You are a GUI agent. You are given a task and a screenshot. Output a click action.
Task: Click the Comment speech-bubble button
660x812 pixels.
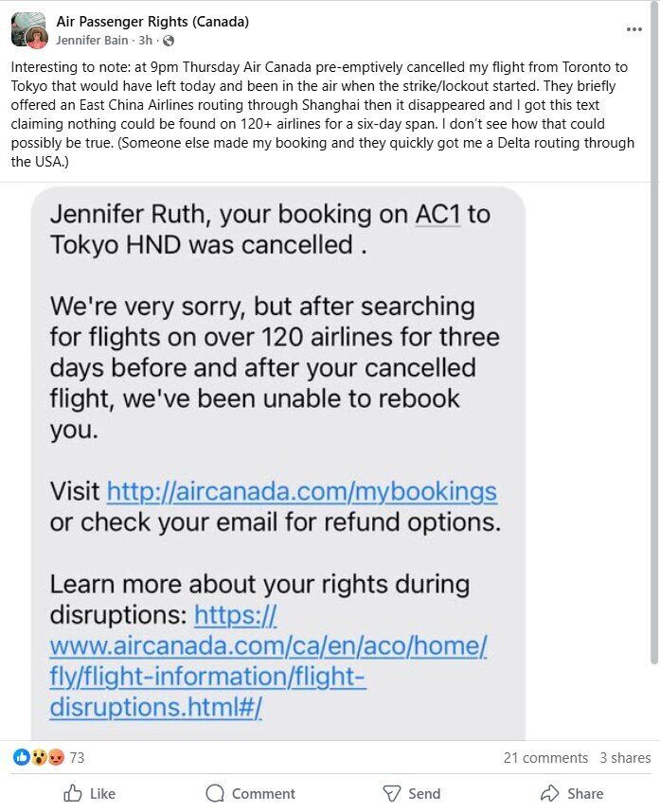pyautogui.click(x=250, y=793)
